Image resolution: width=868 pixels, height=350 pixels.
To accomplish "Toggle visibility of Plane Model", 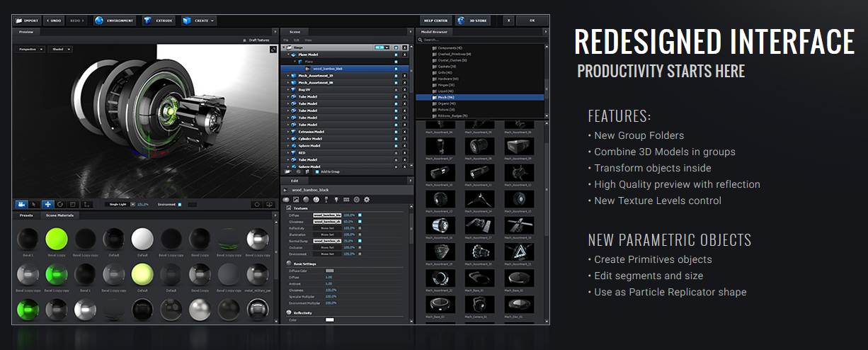I will click(x=396, y=54).
